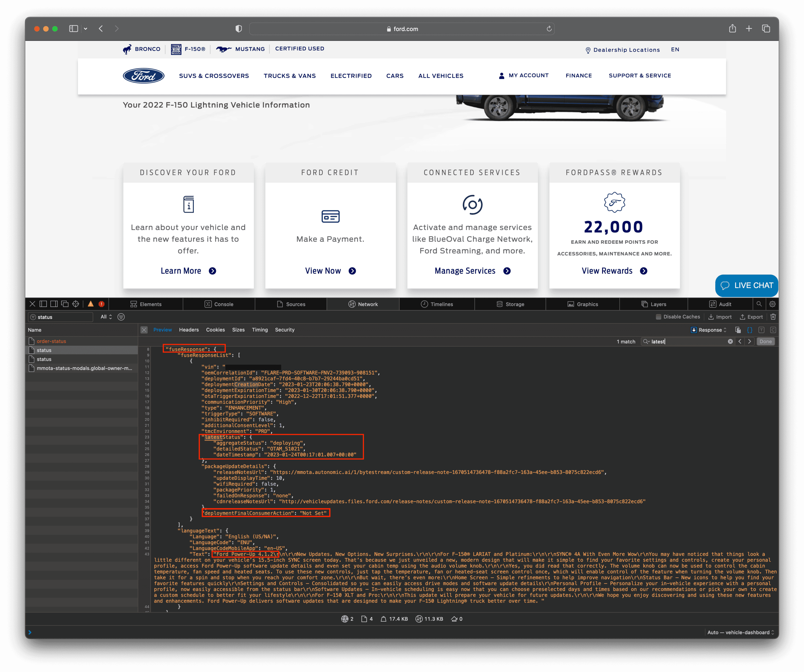Expand the Auto vehicle-dashboard context picker
This screenshot has height=672, width=804.
click(740, 632)
